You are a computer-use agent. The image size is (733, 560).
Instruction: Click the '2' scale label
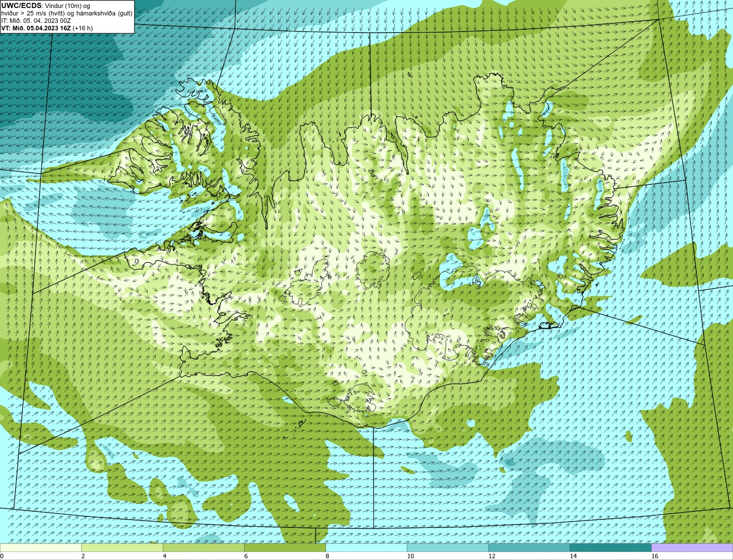(x=83, y=556)
